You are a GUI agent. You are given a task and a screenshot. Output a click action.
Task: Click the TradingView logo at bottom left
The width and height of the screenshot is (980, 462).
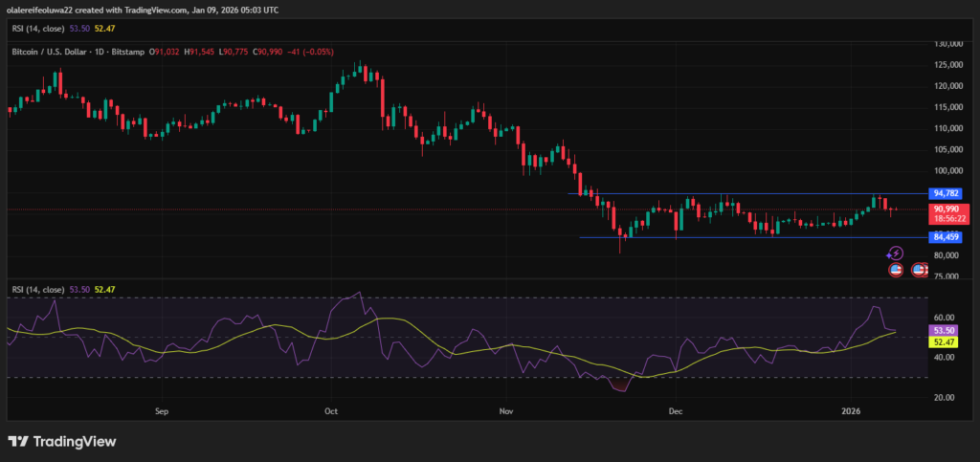click(62, 441)
